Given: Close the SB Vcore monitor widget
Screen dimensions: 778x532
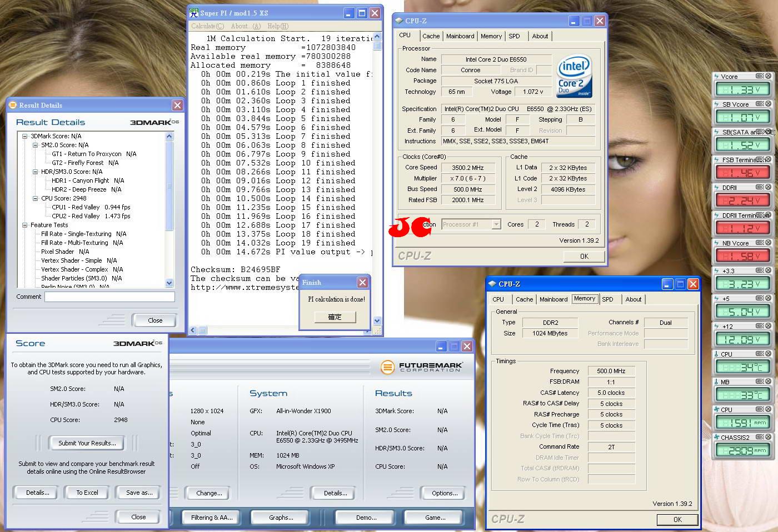Looking at the screenshot, I should coord(769,104).
